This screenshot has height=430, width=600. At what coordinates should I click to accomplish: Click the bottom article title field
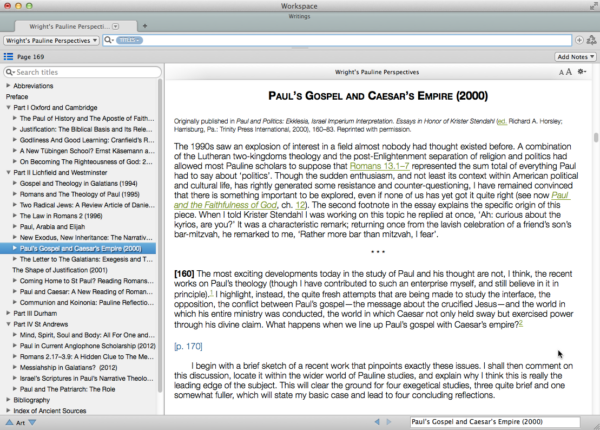point(494,422)
